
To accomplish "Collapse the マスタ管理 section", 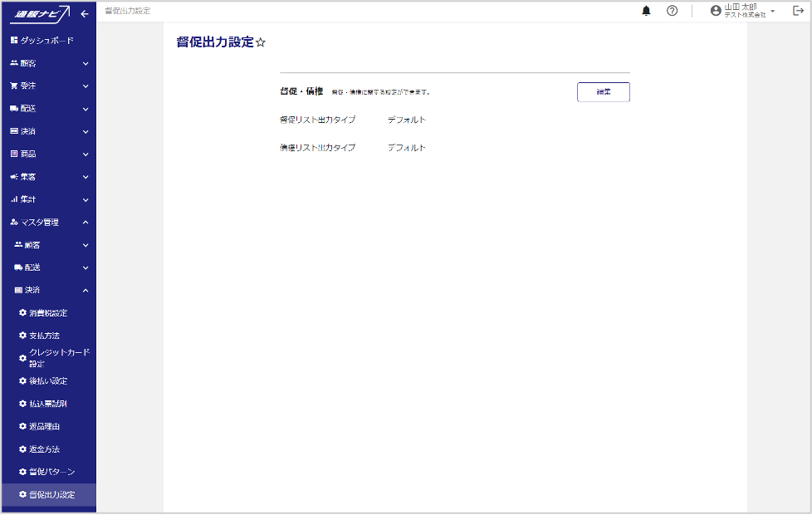I will click(85, 223).
